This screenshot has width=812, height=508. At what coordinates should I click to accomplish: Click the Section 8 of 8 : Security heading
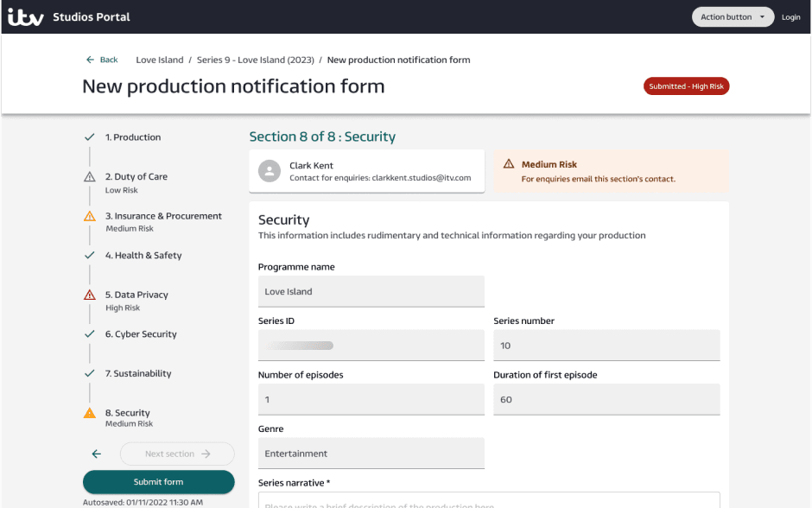[x=322, y=137]
